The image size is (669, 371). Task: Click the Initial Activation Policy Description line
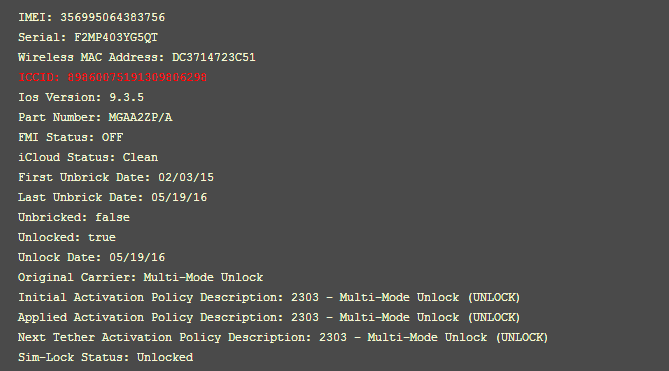click(x=269, y=298)
